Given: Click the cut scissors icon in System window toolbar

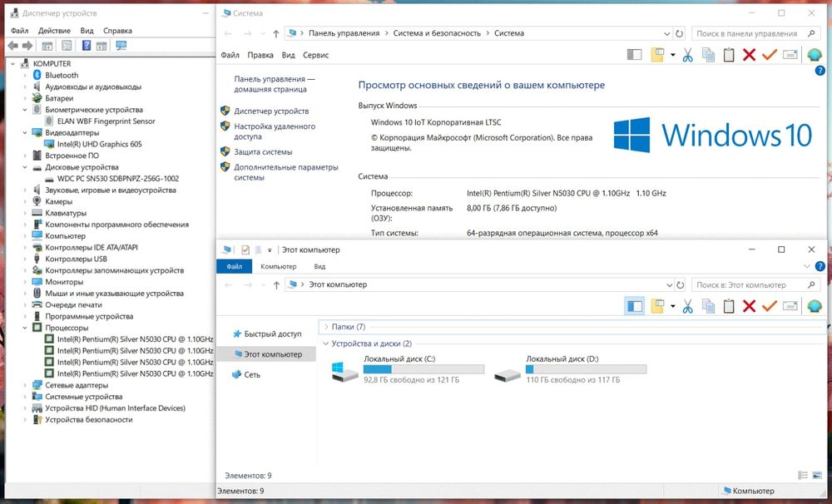Looking at the screenshot, I should point(688,55).
